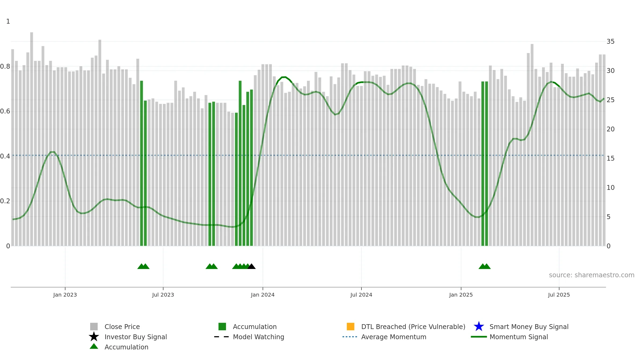Click the Average Momentum dotted line icon
644x362 pixels.
point(350,337)
